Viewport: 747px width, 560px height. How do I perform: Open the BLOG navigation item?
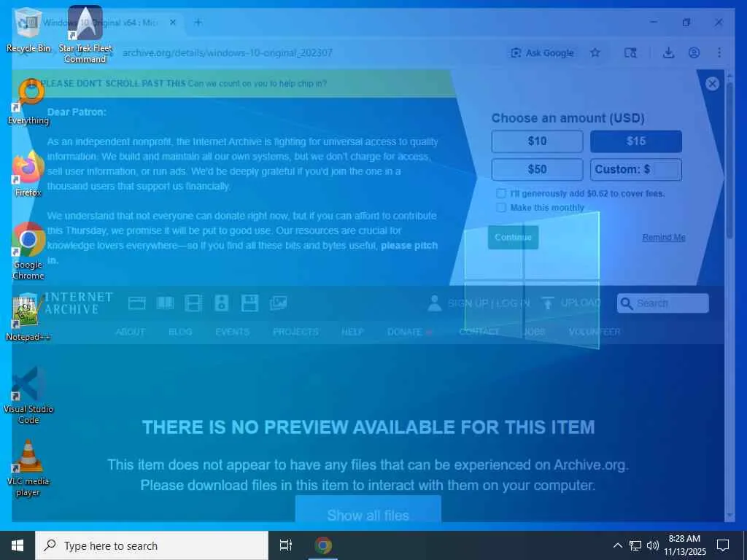(x=180, y=332)
